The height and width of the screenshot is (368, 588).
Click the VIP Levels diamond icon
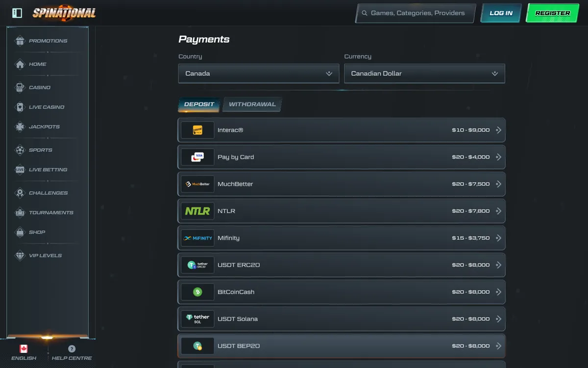tap(20, 256)
